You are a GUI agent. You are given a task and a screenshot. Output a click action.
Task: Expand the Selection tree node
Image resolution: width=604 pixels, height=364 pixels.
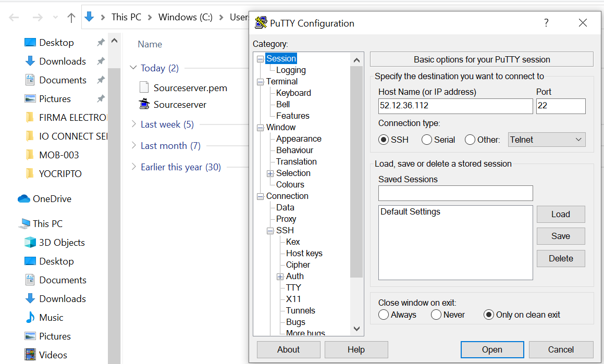click(x=270, y=173)
